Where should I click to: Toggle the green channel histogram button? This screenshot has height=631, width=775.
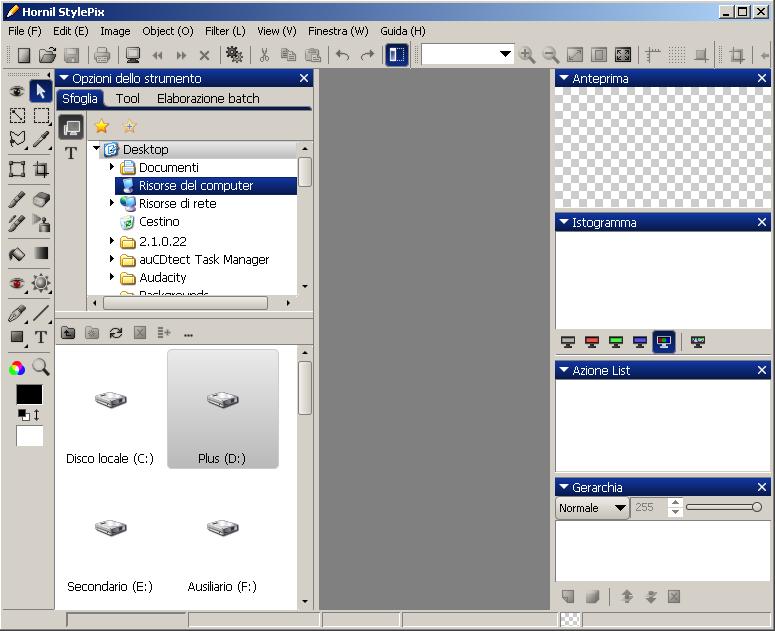point(616,342)
